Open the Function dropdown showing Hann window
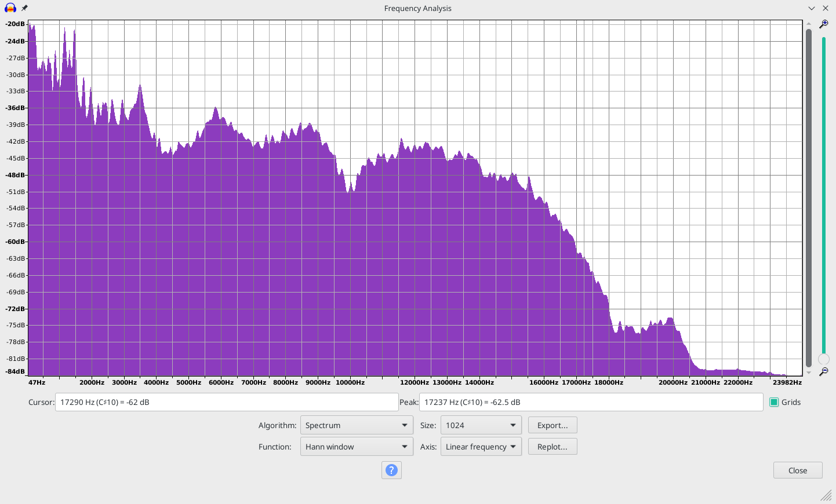Screen dimensions: 836x504 point(357,447)
